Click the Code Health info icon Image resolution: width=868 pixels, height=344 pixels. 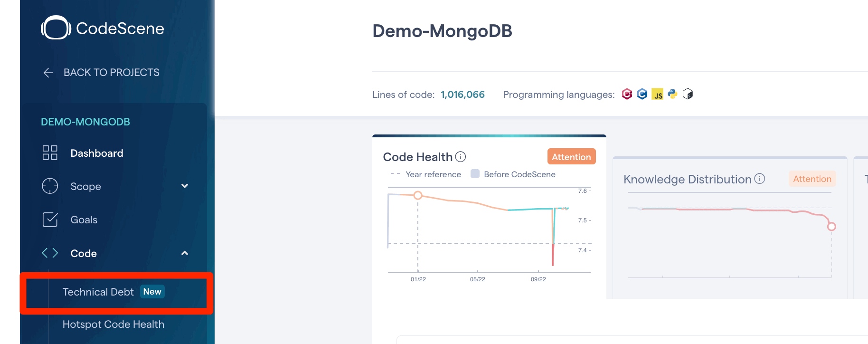(461, 157)
